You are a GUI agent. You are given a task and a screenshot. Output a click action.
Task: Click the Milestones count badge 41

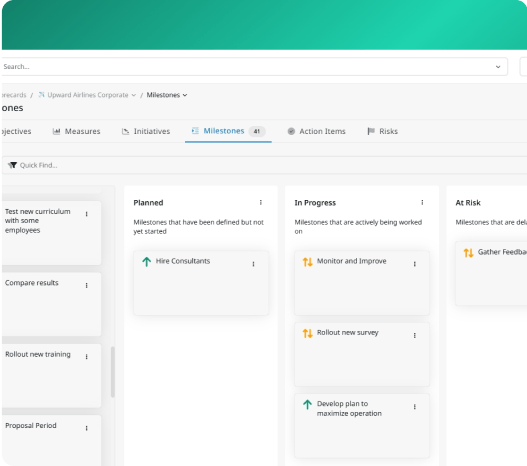[x=257, y=131]
